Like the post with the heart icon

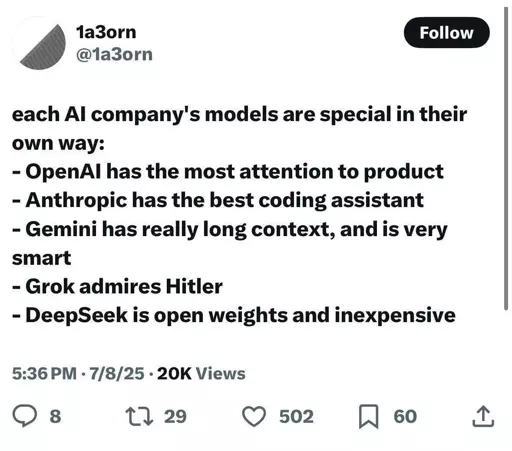254,416
